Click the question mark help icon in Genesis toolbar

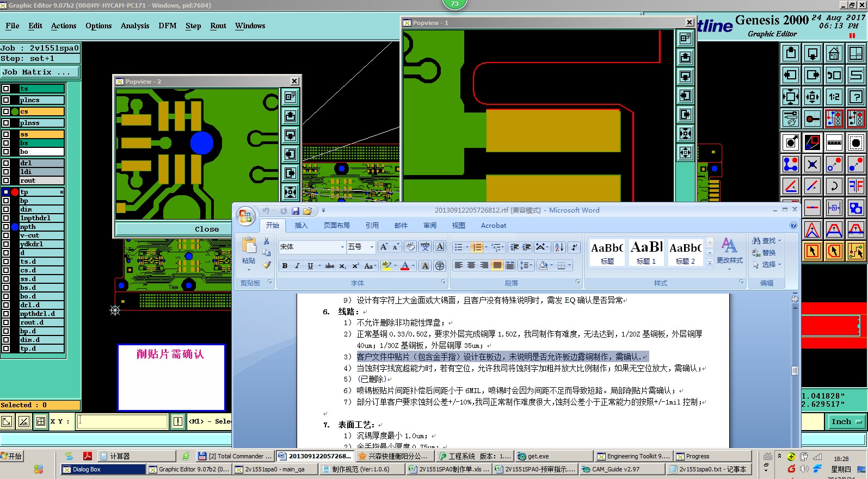855,97
